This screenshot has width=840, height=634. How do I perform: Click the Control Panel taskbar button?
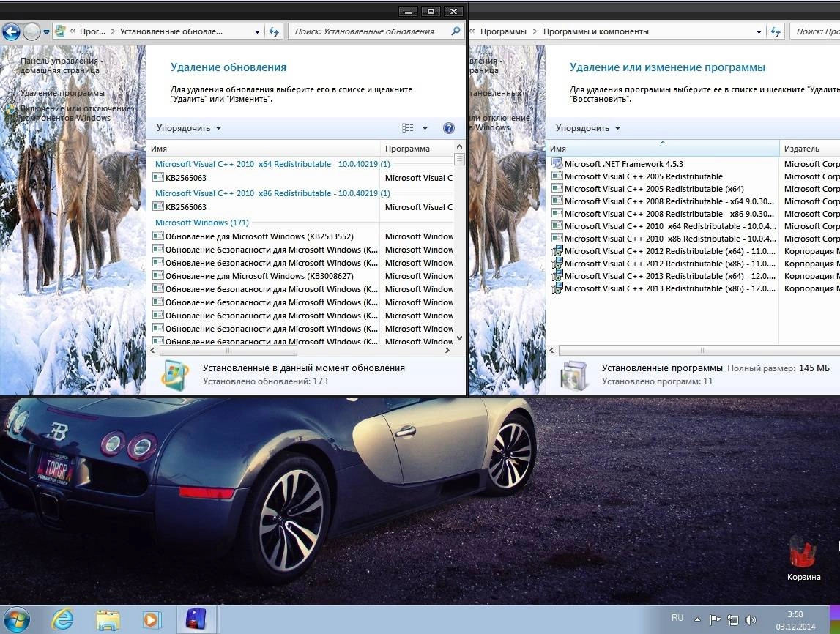click(196, 620)
